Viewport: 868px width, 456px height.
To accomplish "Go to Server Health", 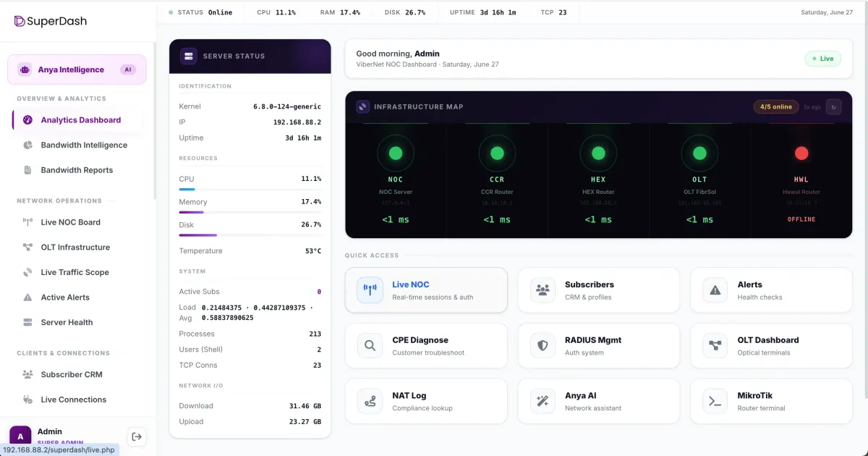I will (77, 322).
